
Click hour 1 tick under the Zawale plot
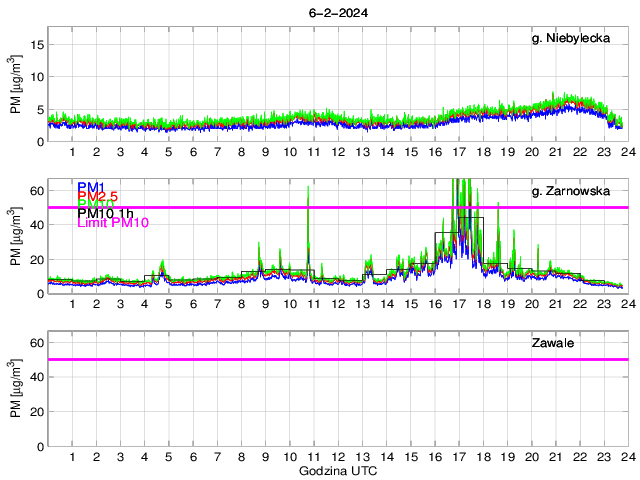(x=73, y=457)
